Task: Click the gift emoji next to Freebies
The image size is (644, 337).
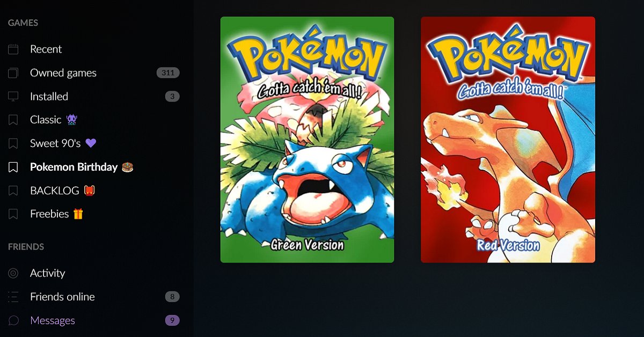Action: 78,214
